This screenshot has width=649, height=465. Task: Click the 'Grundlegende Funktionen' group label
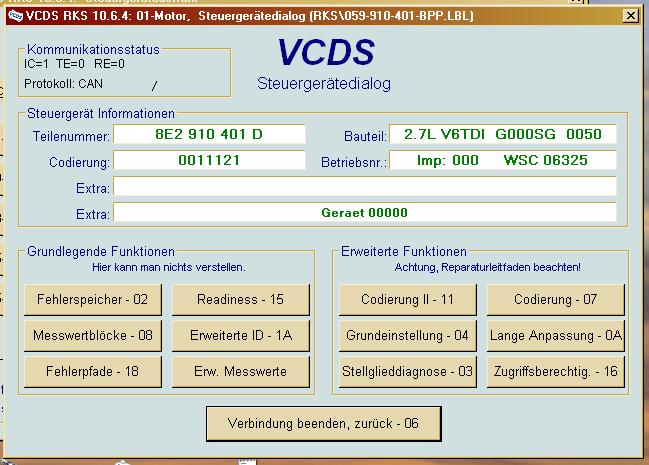[101, 251]
